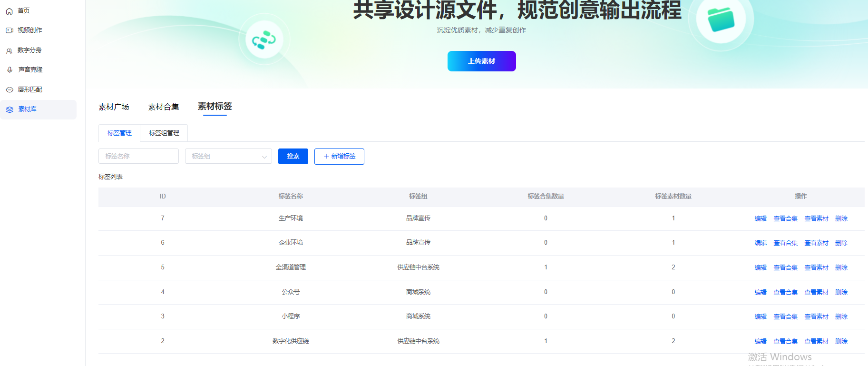Click the 新增标签 add button
The width and height of the screenshot is (868, 366).
339,157
